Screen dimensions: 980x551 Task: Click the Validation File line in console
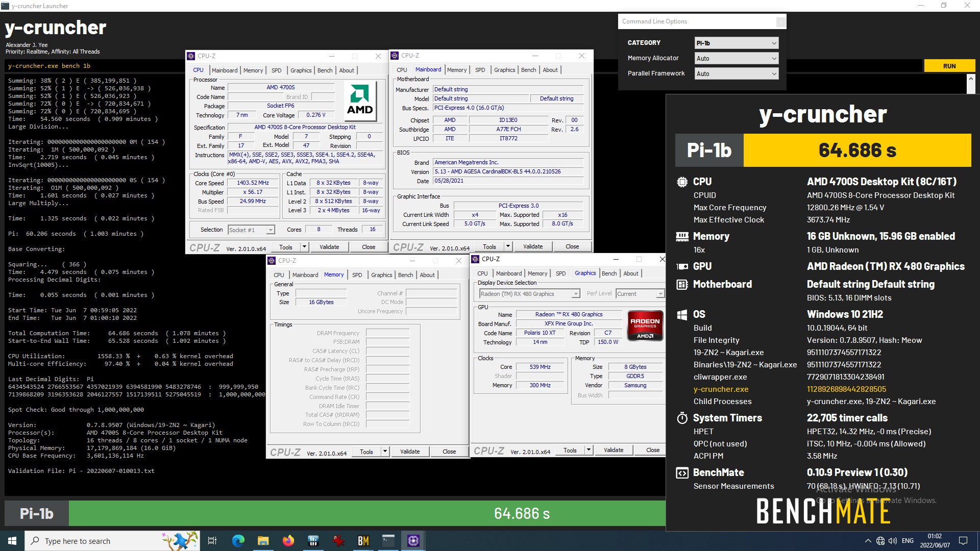click(x=81, y=471)
